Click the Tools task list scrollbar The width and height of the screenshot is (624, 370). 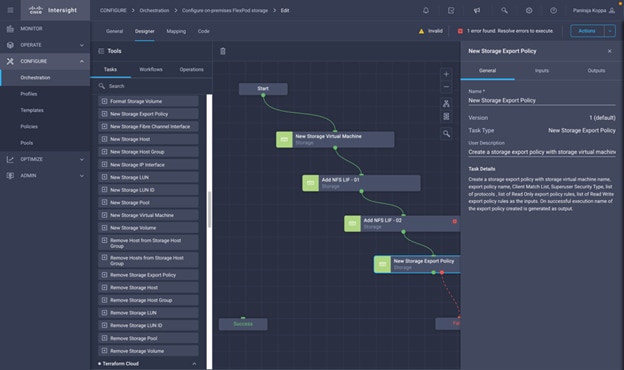209,210
